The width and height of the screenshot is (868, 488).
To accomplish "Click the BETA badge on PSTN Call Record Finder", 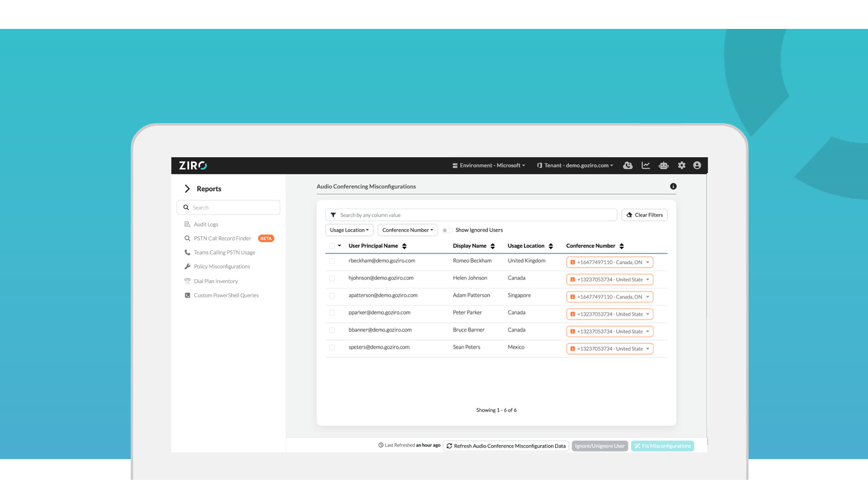I will pos(266,239).
